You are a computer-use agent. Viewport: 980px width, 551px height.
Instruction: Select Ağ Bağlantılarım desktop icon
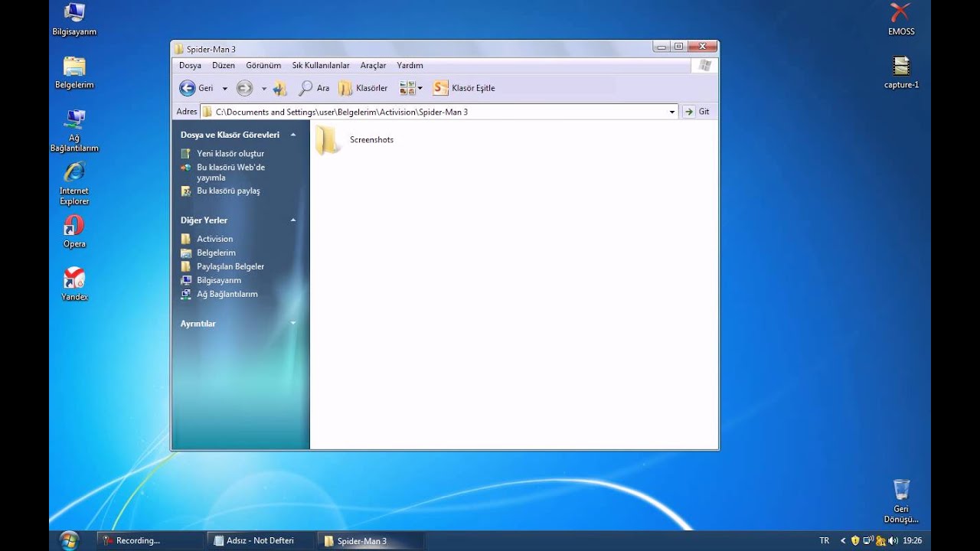74,130
